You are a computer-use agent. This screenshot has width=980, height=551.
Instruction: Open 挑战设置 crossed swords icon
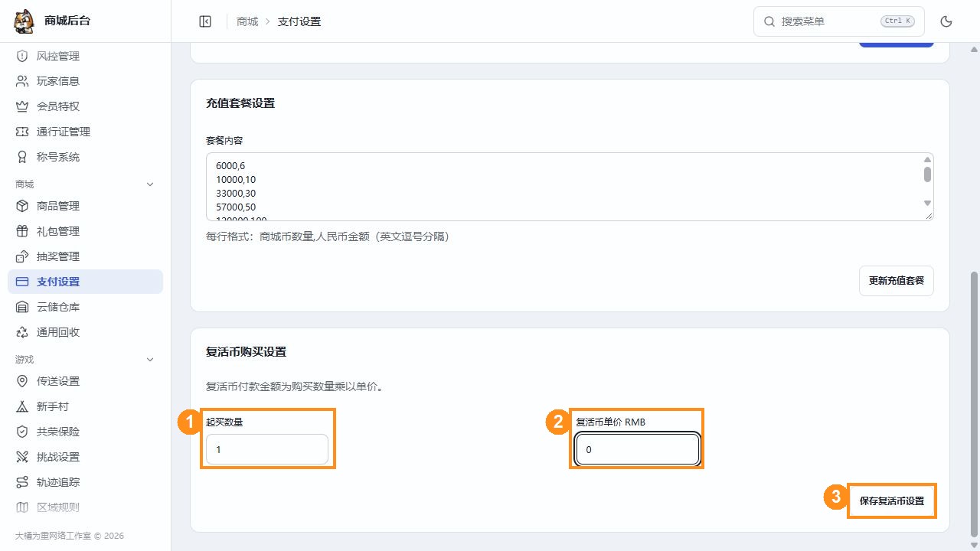[x=22, y=457]
